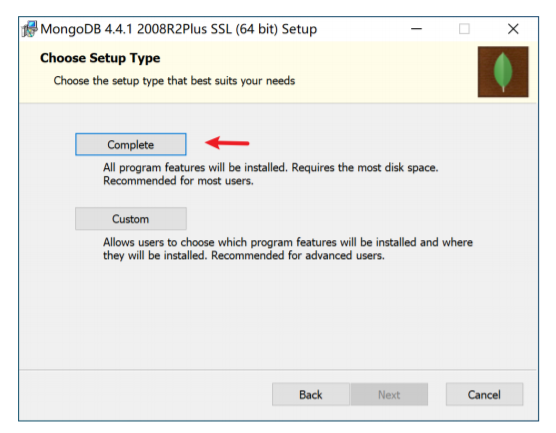Image resolution: width=556 pixels, height=433 pixels.
Task: Cancel the MongoDB setup
Action: (x=484, y=394)
